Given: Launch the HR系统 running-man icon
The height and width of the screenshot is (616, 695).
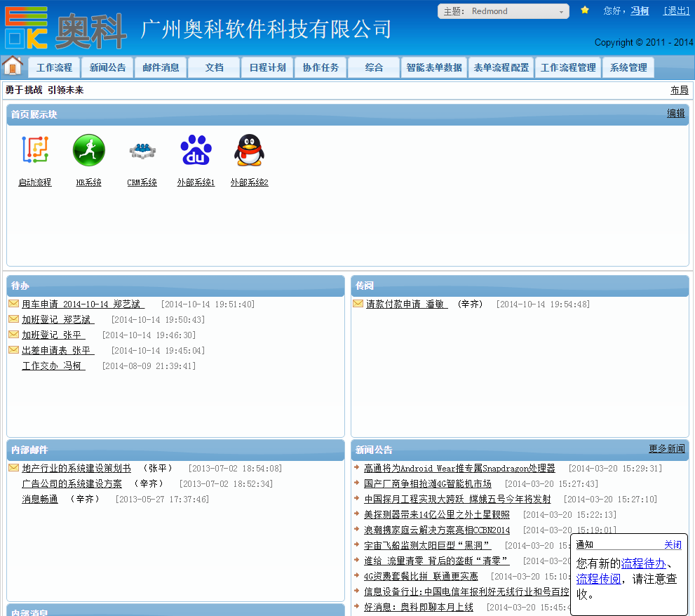Looking at the screenshot, I should (89, 150).
